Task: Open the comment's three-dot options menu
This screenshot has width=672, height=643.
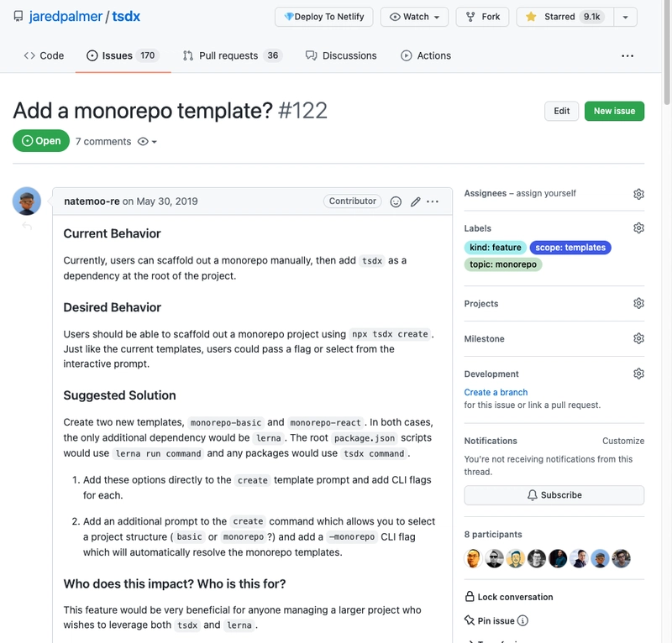Action: 433,201
